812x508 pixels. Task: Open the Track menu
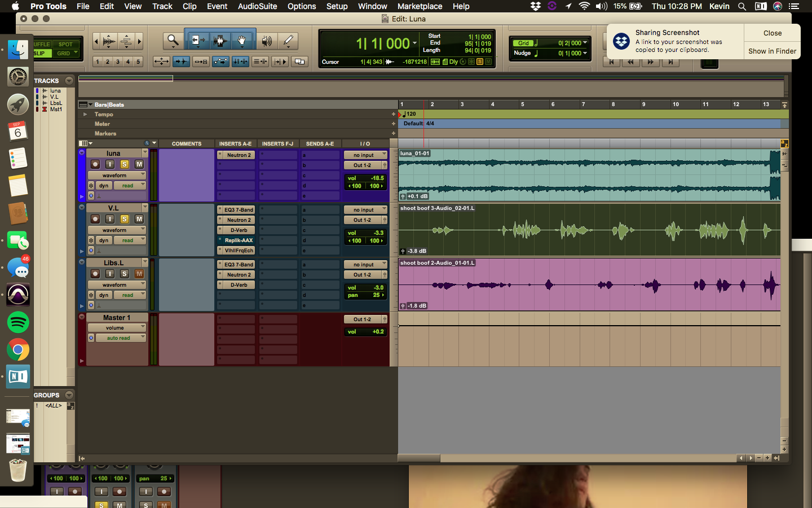[162, 6]
